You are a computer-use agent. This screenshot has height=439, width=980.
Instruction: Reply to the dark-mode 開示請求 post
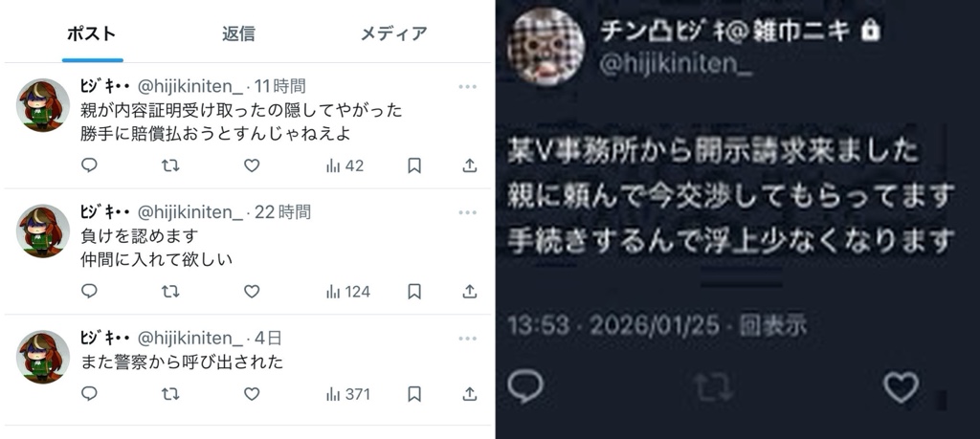coord(525,386)
